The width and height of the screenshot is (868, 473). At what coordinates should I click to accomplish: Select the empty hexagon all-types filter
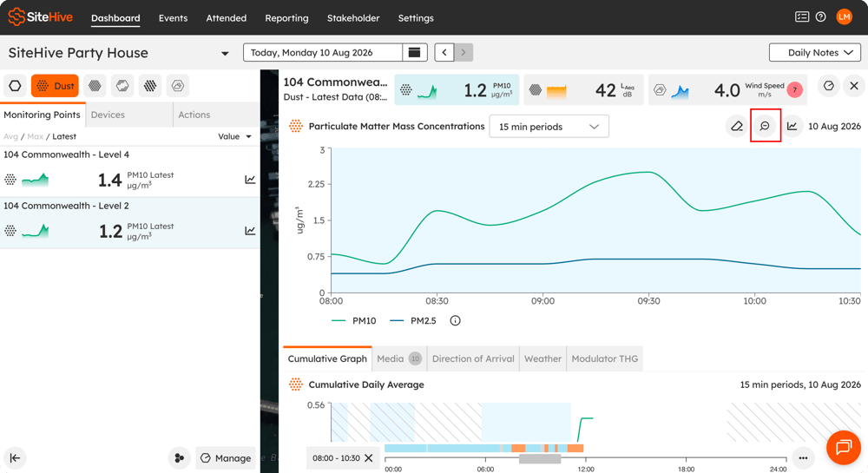[16, 86]
